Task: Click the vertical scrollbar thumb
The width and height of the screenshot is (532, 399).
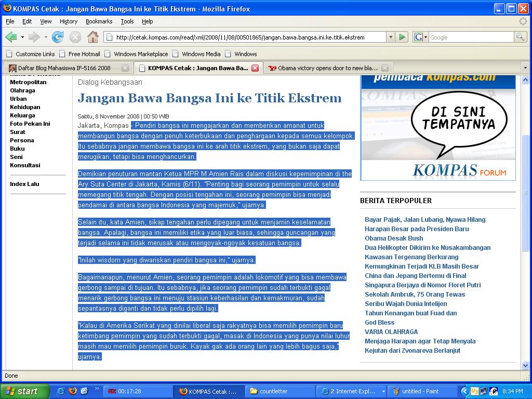Action: coord(525,193)
